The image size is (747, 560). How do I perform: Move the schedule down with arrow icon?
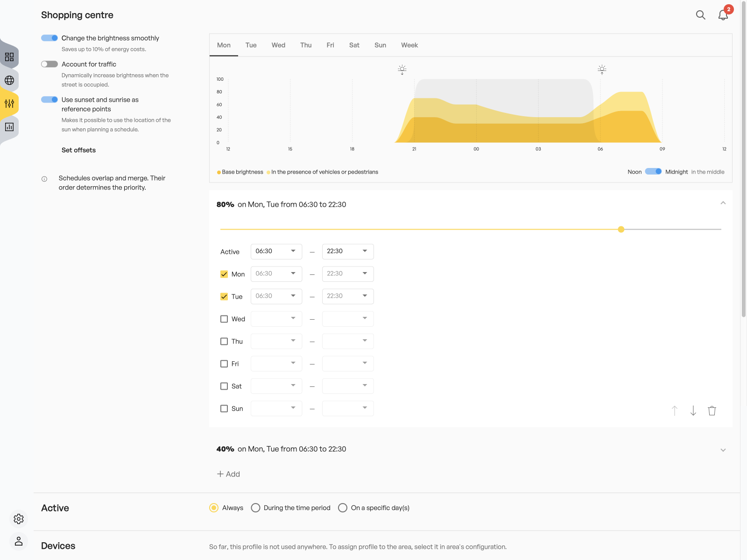(693, 411)
